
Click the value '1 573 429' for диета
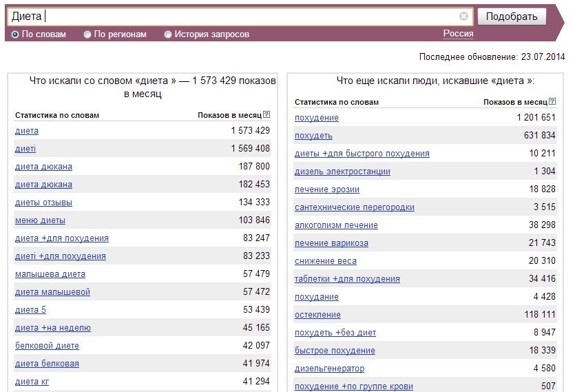[x=251, y=131]
